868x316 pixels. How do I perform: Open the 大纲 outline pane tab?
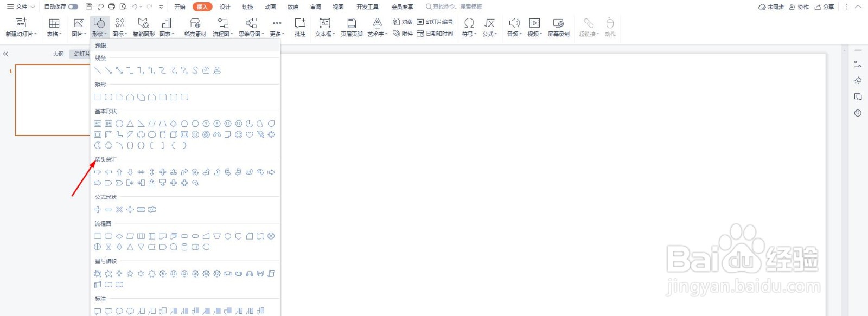point(58,54)
